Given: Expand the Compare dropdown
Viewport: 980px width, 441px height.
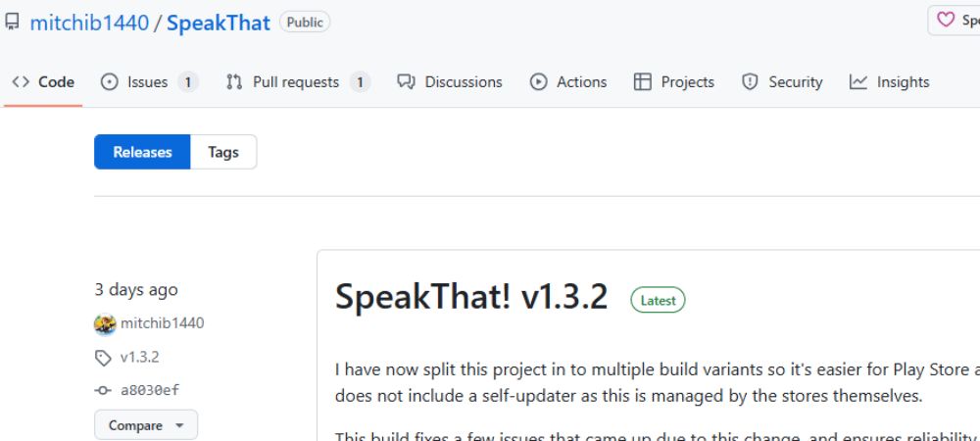Looking at the screenshot, I should pyautogui.click(x=146, y=425).
